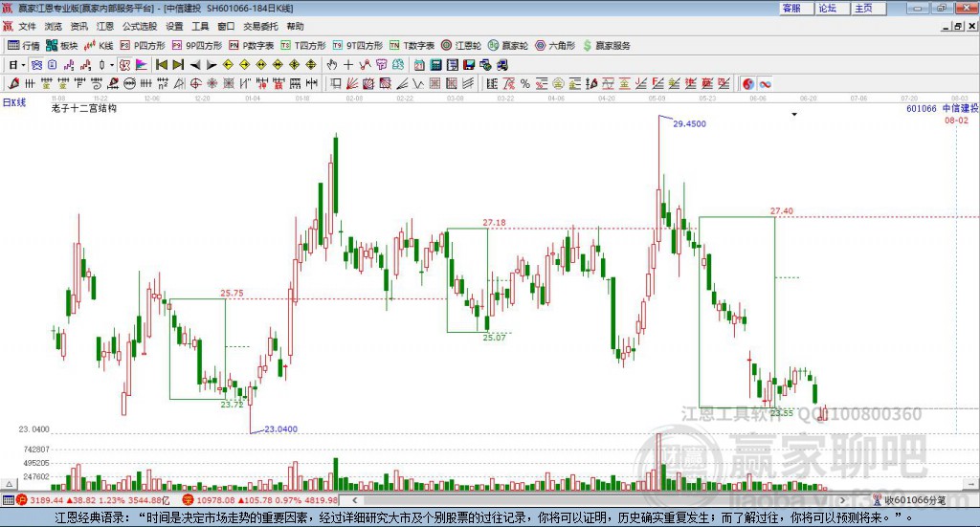Image resolution: width=980 pixels, height=527 pixels.
Task: Open the calculator icon
Action: pos(435,65)
